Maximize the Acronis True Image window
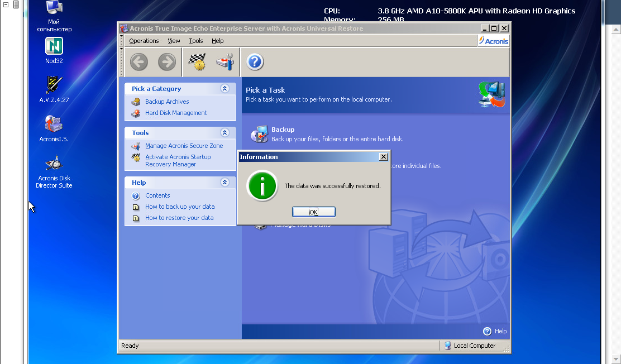 tap(494, 28)
